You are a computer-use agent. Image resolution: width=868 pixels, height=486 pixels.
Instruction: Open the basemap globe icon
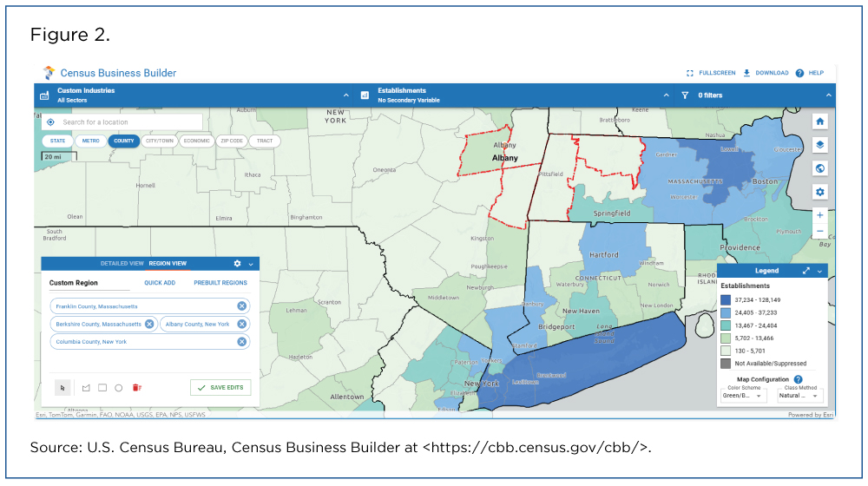820,168
